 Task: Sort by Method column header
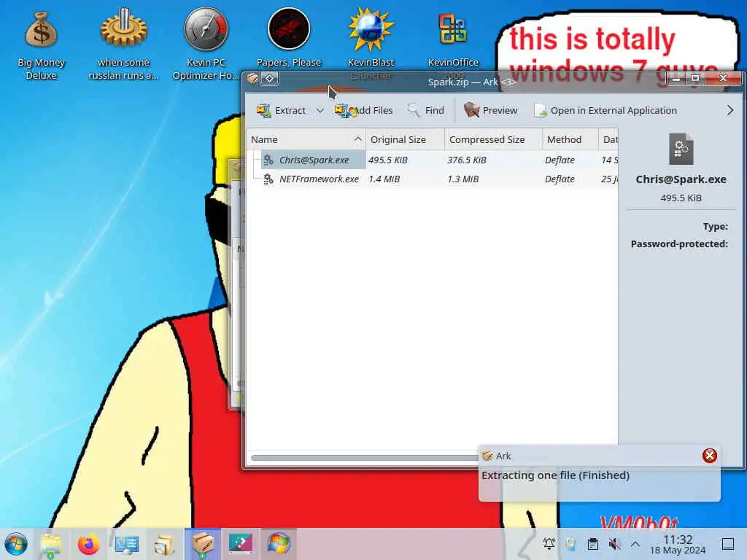pyautogui.click(x=570, y=139)
